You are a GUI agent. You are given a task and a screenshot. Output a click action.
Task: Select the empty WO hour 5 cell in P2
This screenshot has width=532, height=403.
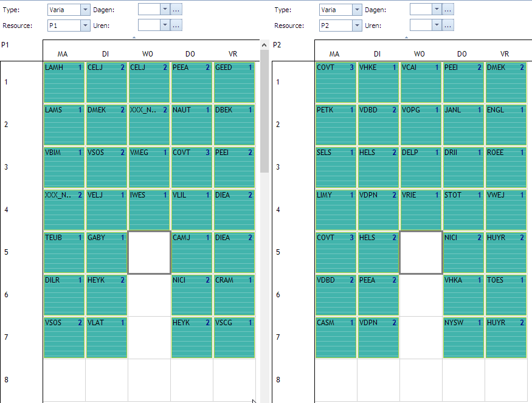click(x=421, y=252)
